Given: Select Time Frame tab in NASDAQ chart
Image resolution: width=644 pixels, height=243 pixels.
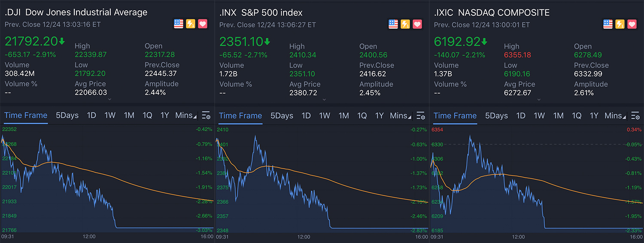Looking at the screenshot, I should coord(455,115).
